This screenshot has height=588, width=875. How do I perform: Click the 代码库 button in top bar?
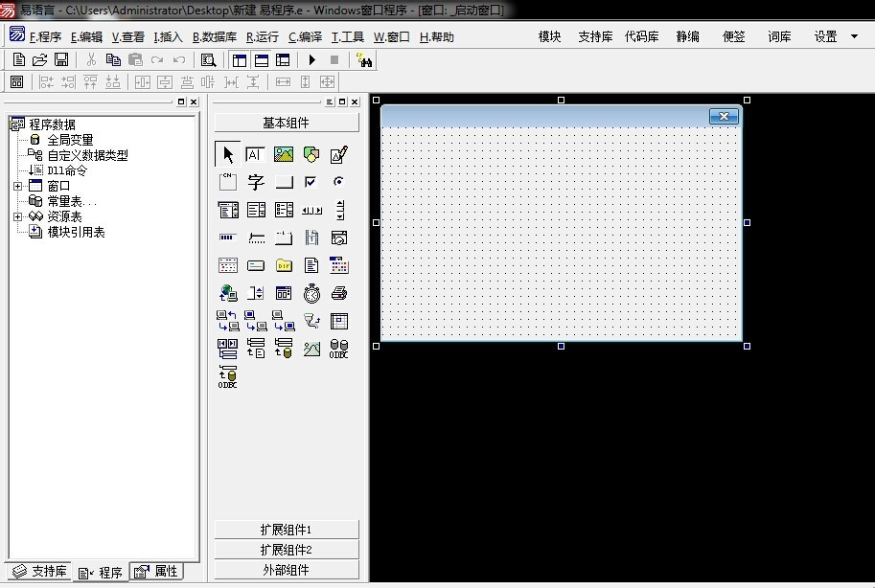pyautogui.click(x=641, y=36)
